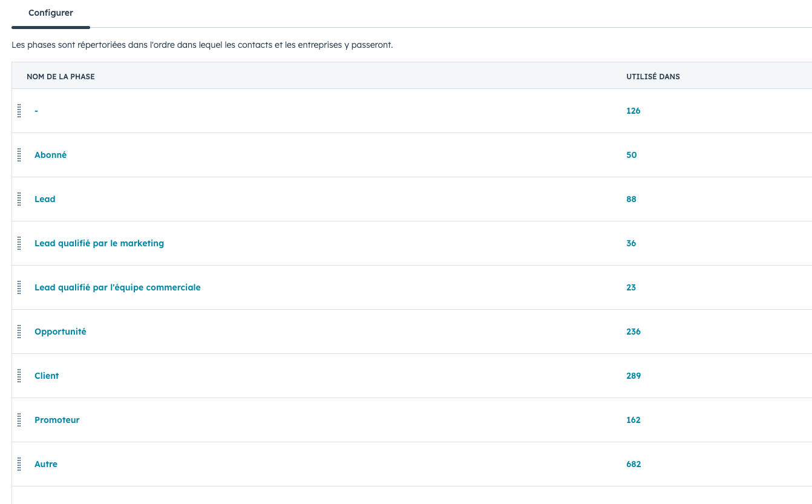Click the drag handle for the Lead row
Image resolution: width=812 pixels, height=504 pixels.
click(x=19, y=199)
